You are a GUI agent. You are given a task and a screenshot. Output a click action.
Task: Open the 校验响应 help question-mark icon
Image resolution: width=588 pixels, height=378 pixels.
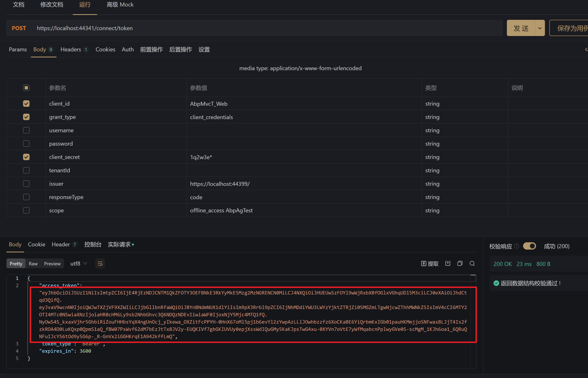(517, 246)
